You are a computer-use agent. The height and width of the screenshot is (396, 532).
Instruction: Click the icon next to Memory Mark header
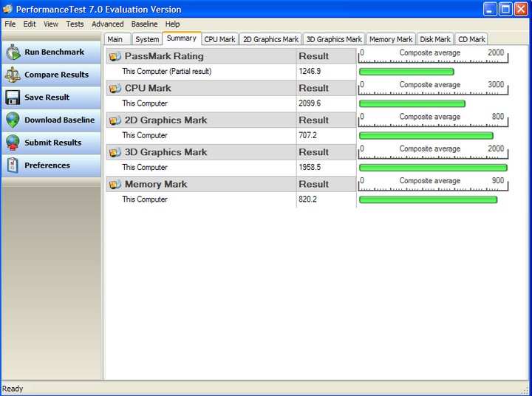tap(115, 184)
